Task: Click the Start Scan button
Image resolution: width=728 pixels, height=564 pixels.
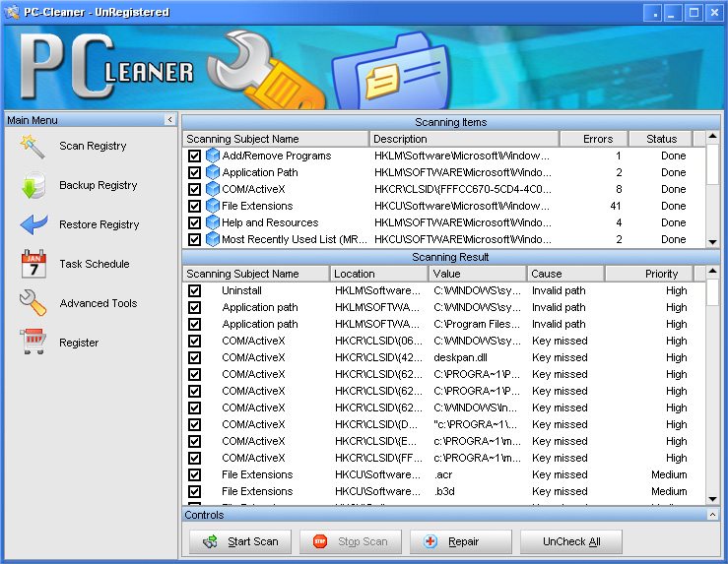Action: pos(240,541)
